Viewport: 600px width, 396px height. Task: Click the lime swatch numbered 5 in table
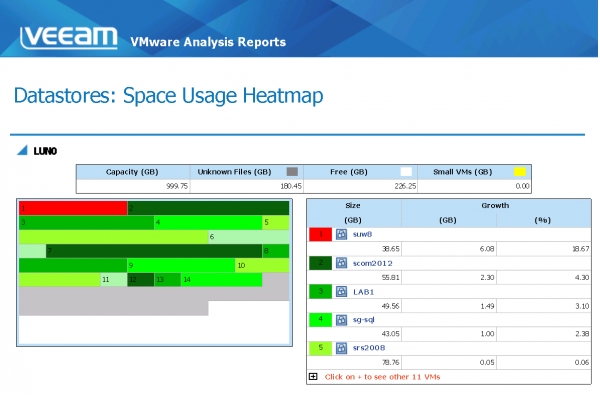[x=320, y=348]
